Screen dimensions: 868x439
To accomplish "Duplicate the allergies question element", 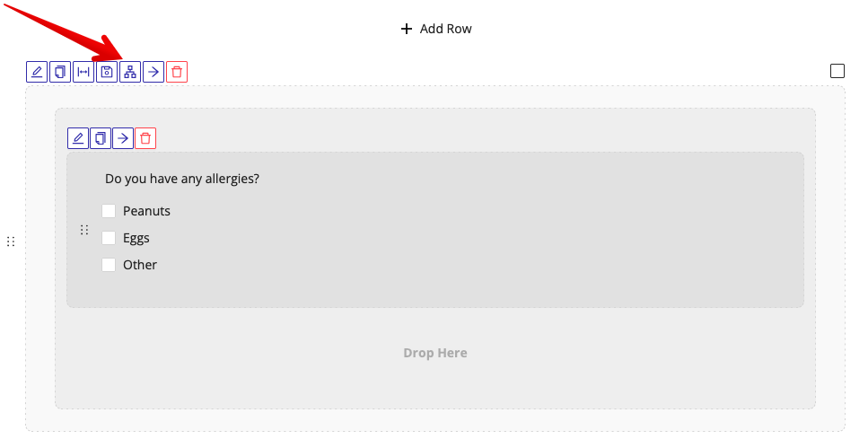I will point(101,138).
